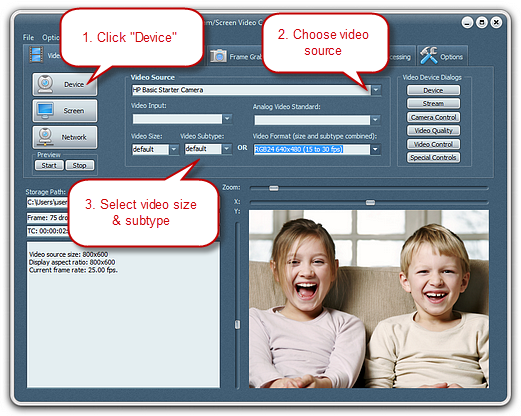Screen dimensions: 521x416
Task: Click the video preview image
Action: pos(369,299)
